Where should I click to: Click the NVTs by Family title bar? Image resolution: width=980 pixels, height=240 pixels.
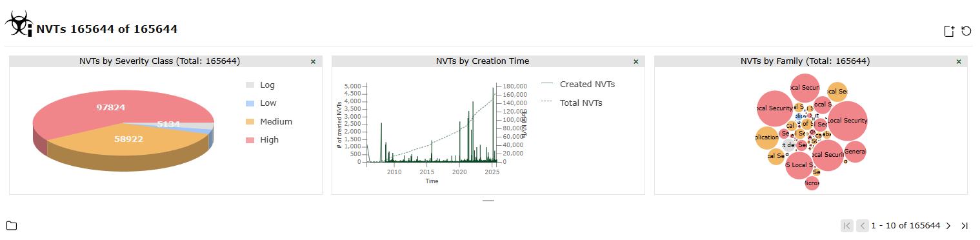click(811, 61)
